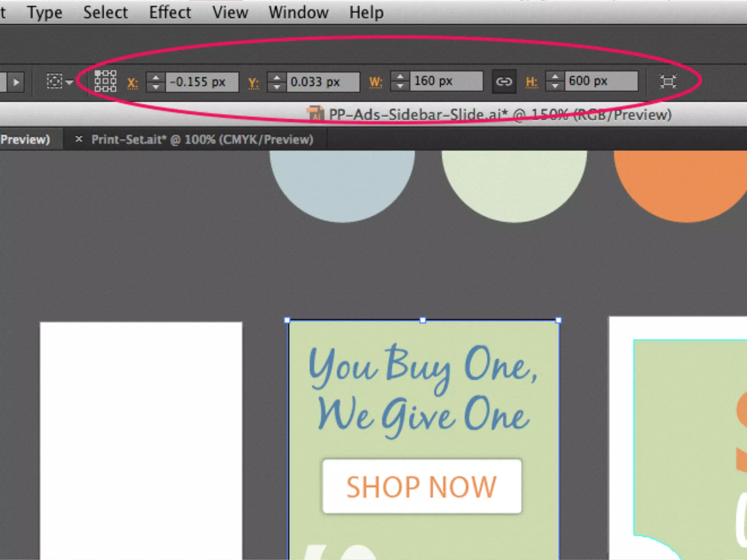Open the Window menu
747x560 pixels.
click(298, 12)
